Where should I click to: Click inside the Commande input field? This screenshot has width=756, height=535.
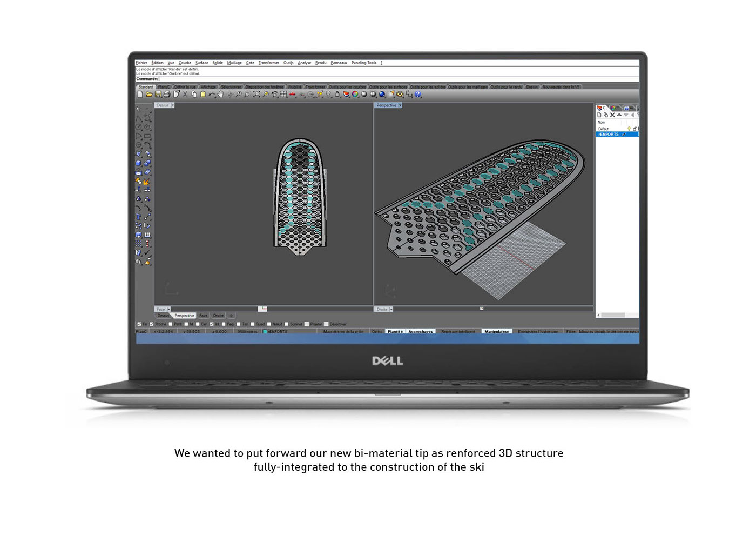pos(216,78)
